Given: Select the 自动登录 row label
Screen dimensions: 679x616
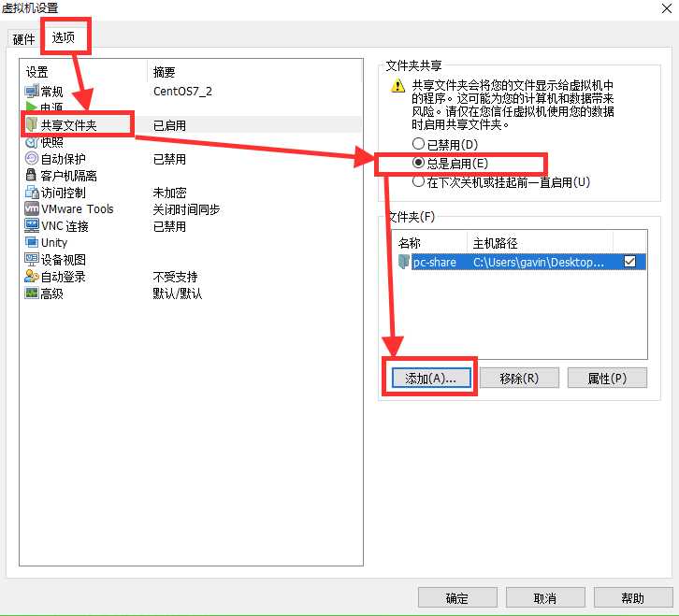Looking at the screenshot, I should [63, 276].
